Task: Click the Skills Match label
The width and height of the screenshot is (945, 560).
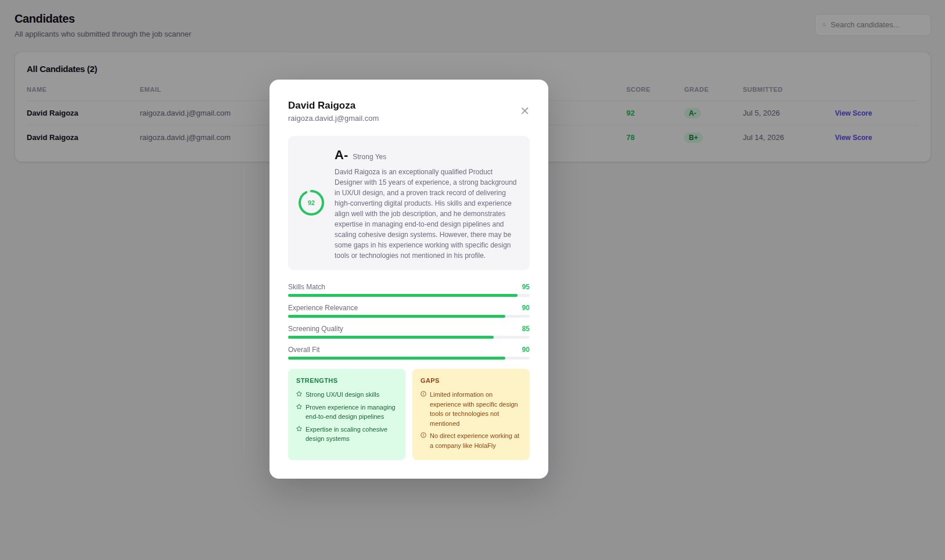Action: pyautogui.click(x=307, y=287)
